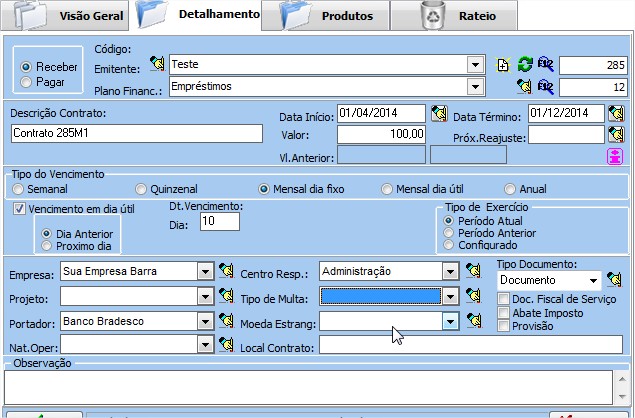Screen dimensions: 635x418
Task: Open the Tipo de Multa dropdown
Action: pos(450,296)
